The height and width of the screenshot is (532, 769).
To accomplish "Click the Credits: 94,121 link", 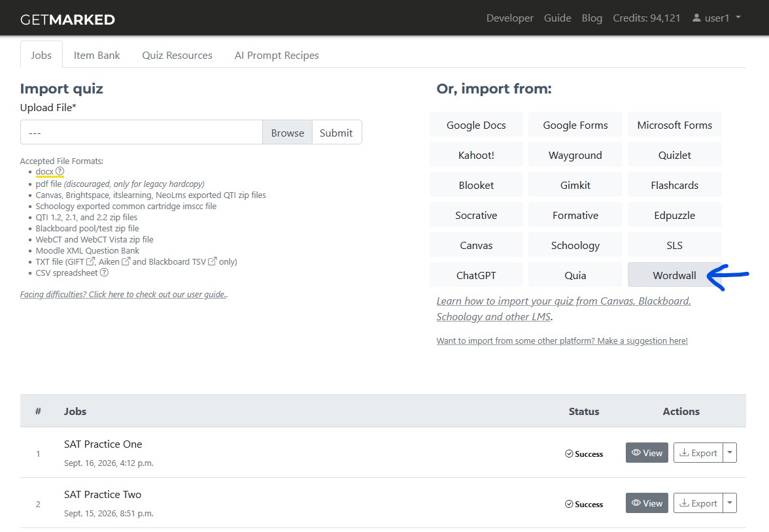I will (x=646, y=18).
